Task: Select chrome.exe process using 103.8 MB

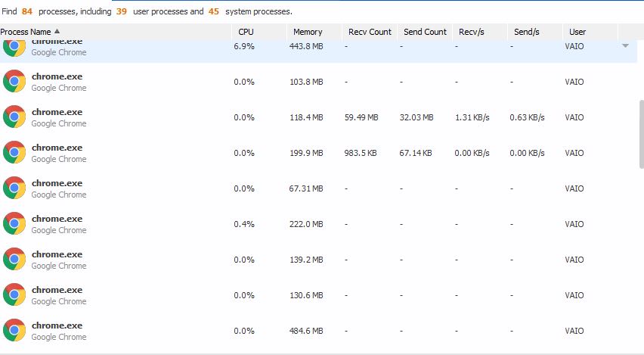Action: pyautogui.click(x=318, y=82)
